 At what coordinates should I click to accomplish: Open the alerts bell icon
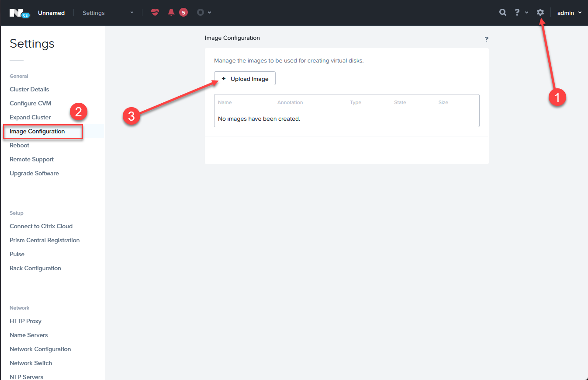[x=171, y=13]
